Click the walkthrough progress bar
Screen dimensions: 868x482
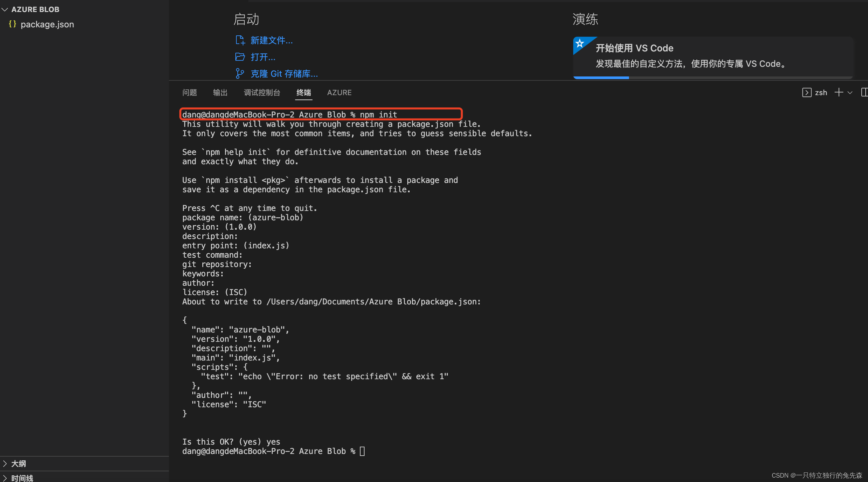click(601, 77)
